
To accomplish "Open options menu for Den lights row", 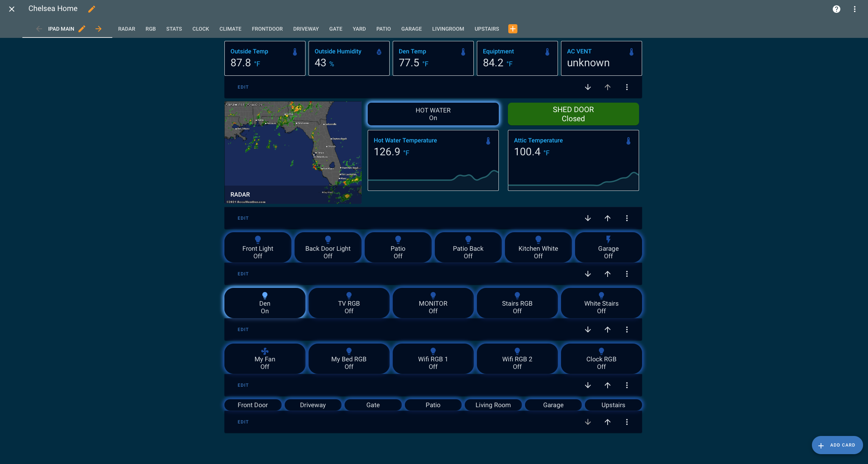I will (627, 330).
